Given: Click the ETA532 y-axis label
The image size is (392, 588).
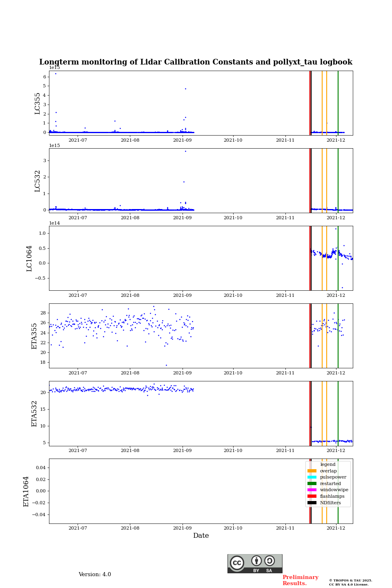Looking at the screenshot, I should point(34,414).
